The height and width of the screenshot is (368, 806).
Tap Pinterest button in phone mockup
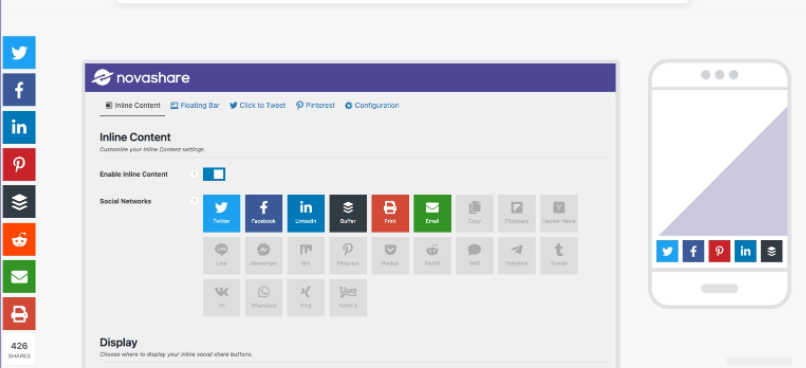(720, 251)
